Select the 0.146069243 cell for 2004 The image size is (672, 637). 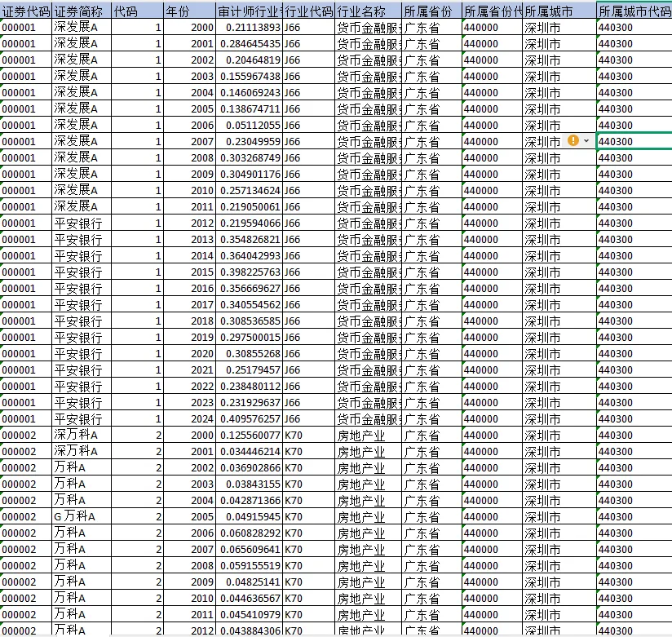249,93
